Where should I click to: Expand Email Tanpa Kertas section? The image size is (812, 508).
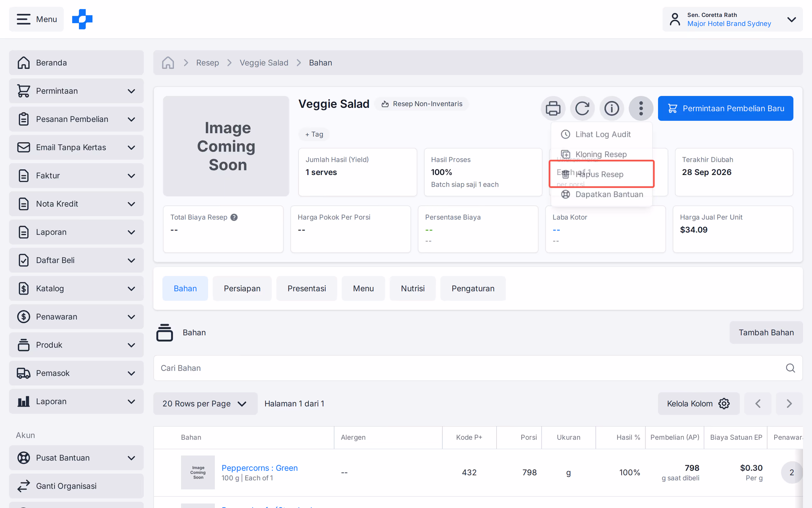pyautogui.click(x=77, y=147)
